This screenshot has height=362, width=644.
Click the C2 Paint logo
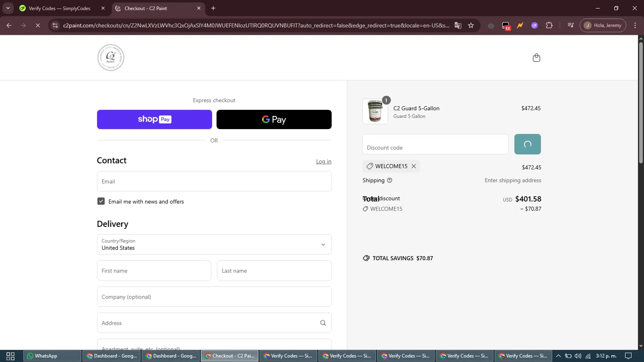coord(111,57)
